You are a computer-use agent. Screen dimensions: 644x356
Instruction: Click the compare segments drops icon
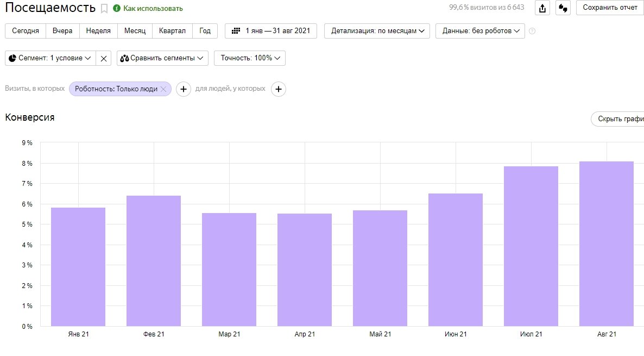[x=124, y=58]
